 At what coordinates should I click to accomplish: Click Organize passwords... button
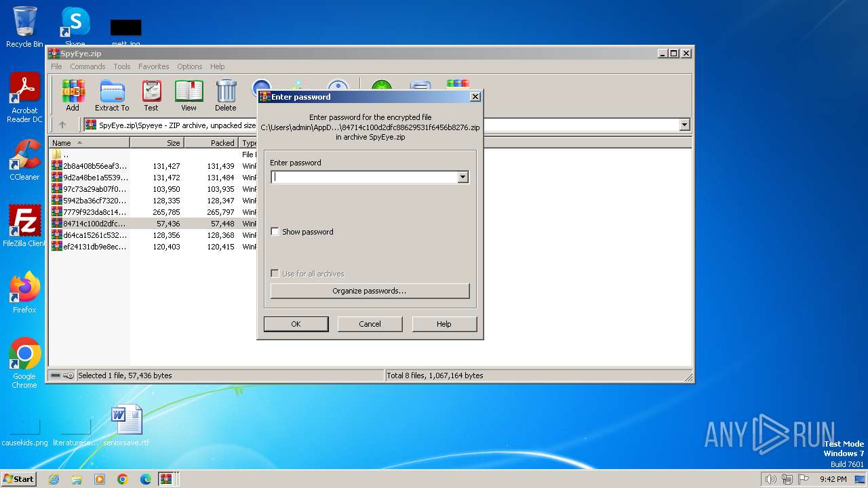coord(370,291)
